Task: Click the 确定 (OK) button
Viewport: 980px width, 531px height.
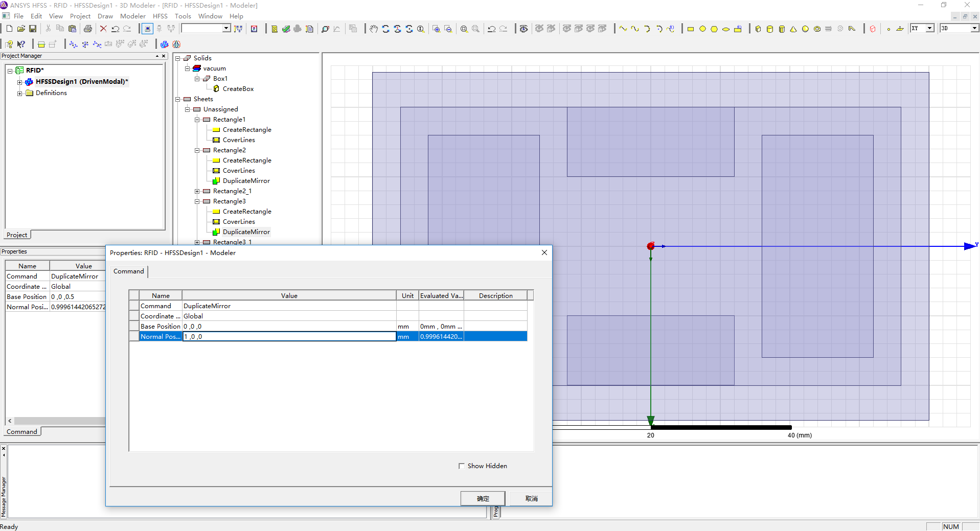Action: 483,498
